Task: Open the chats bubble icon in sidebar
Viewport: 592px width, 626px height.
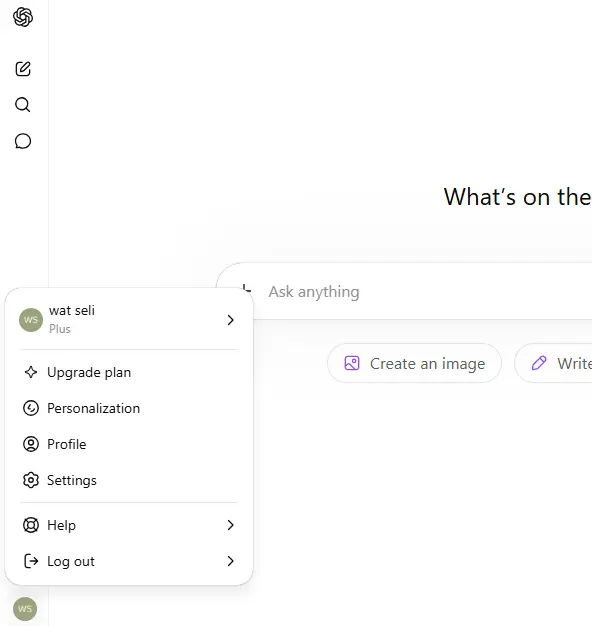Action: pos(23,141)
